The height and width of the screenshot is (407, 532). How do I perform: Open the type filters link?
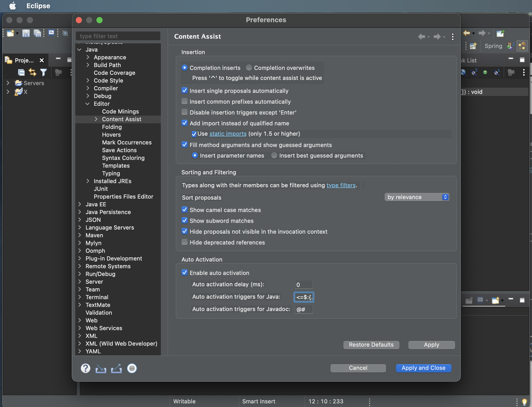(341, 185)
